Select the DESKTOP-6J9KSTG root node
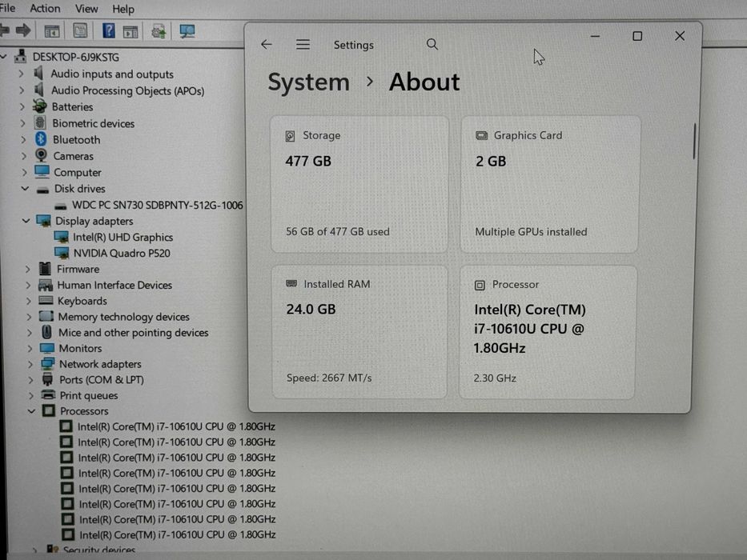This screenshot has width=747, height=560. (76, 57)
